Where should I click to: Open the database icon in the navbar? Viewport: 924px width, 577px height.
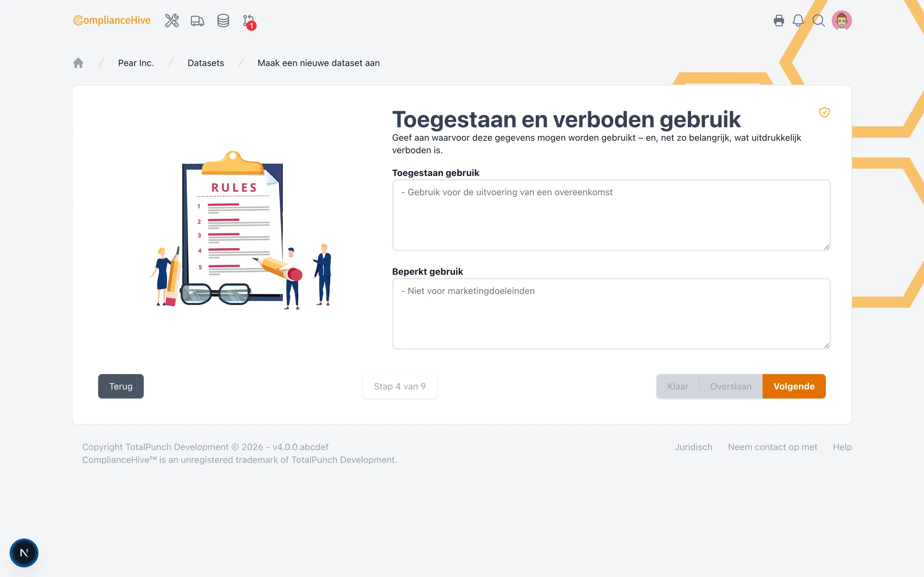tap(223, 21)
